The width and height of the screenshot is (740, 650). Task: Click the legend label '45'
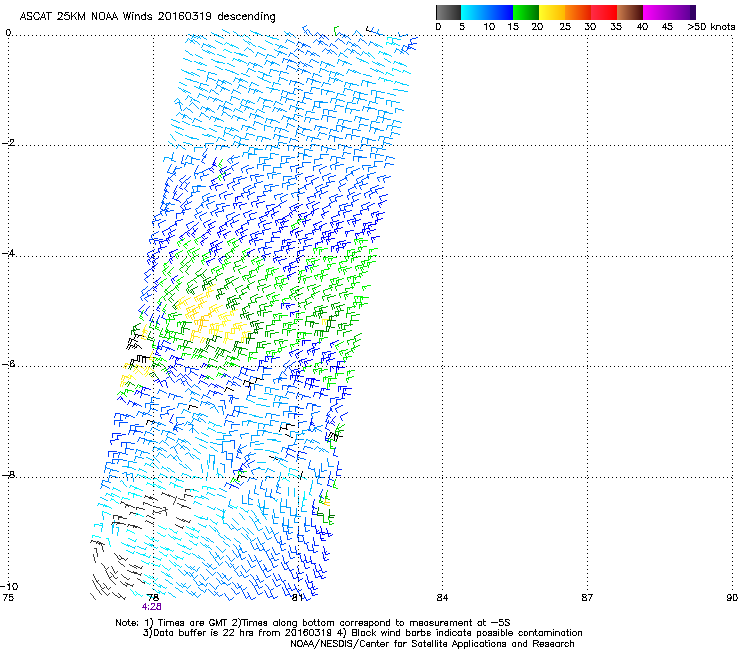[x=667, y=26]
